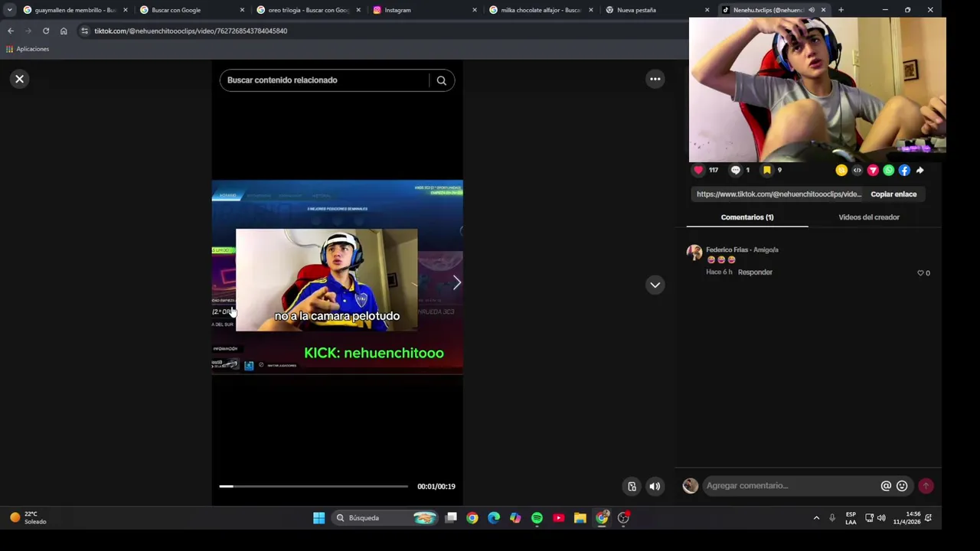The height and width of the screenshot is (551, 980).
Task: Share the video to WhatsApp
Action: [x=889, y=171]
